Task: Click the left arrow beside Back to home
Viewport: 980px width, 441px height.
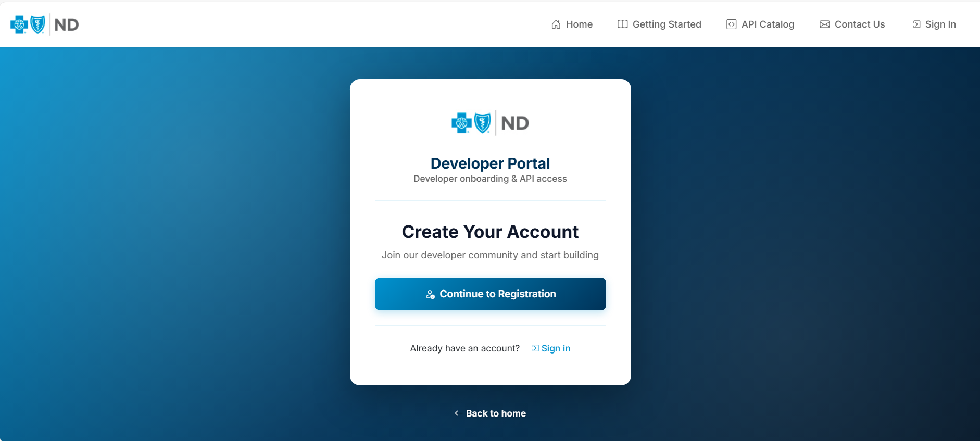Action: click(x=459, y=413)
